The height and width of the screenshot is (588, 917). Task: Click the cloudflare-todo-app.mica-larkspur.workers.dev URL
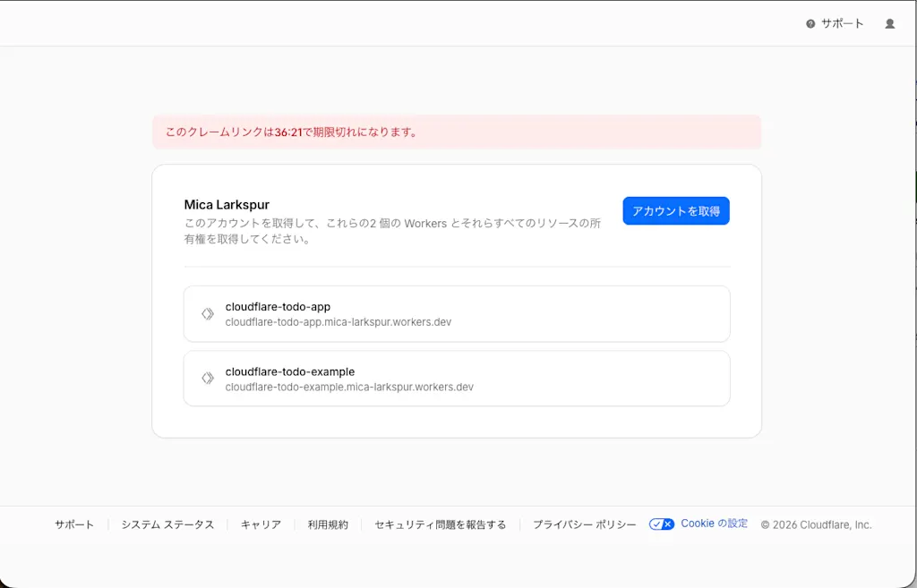click(338, 322)
